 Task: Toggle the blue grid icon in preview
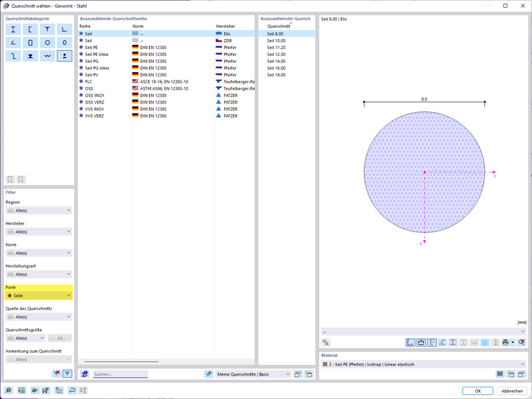485,342
